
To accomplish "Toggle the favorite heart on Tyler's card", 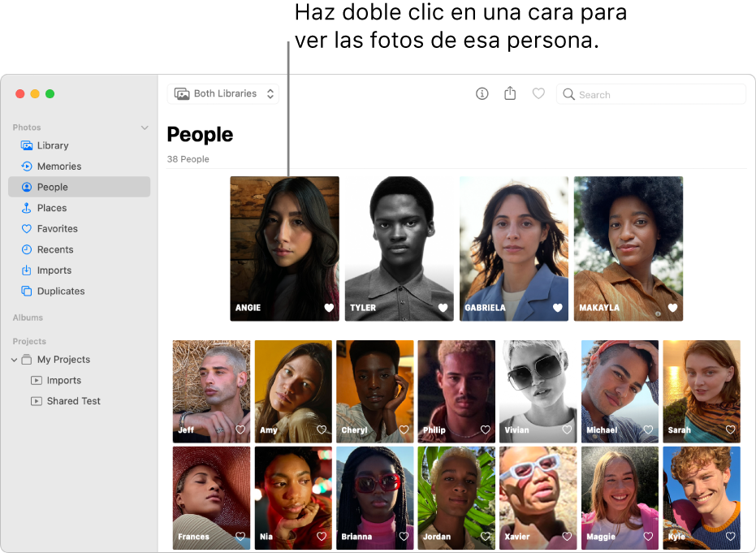I will pyautogui.click(x=443, y=308).
